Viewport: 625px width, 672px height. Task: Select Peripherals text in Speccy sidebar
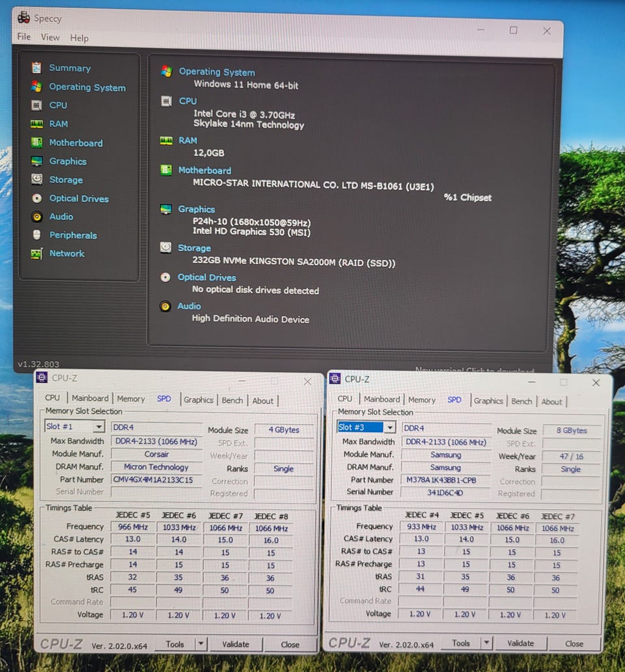tap(74, 235)
